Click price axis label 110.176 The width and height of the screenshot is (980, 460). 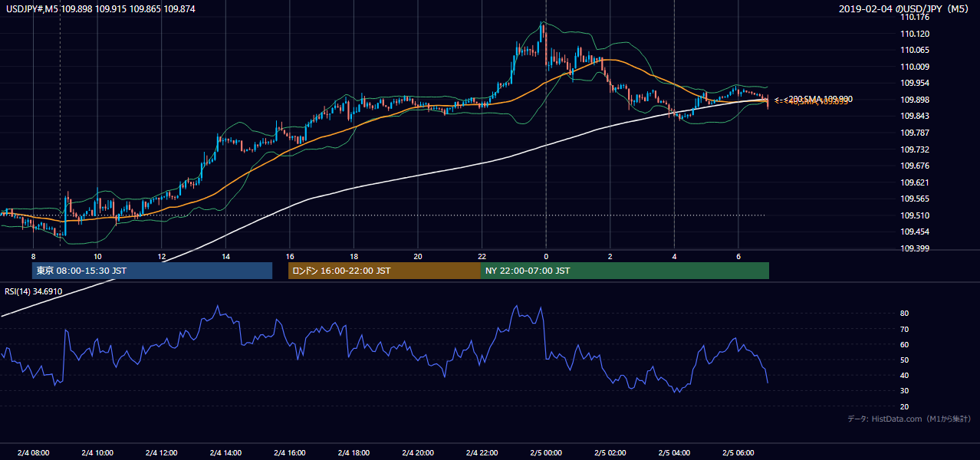916,17
